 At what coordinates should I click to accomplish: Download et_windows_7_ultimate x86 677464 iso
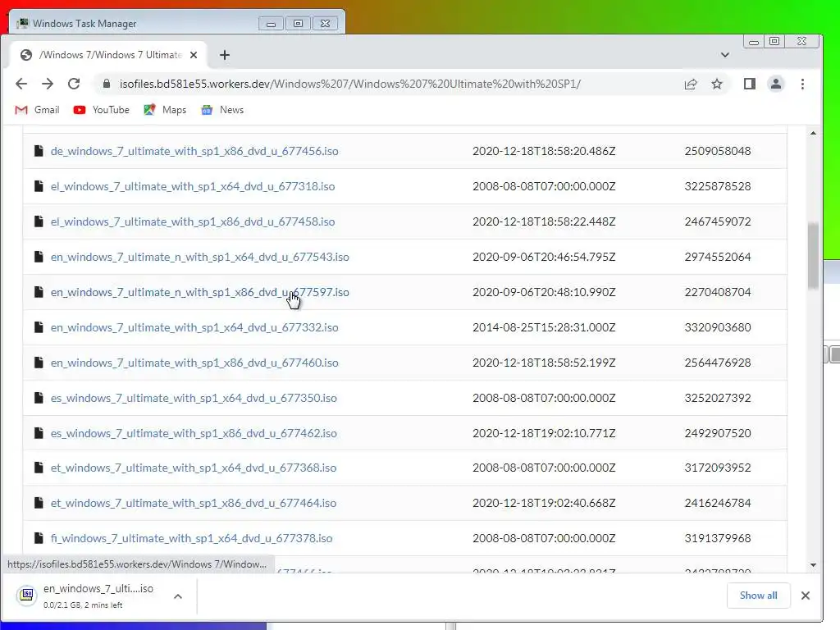click(x=194, y=503)
